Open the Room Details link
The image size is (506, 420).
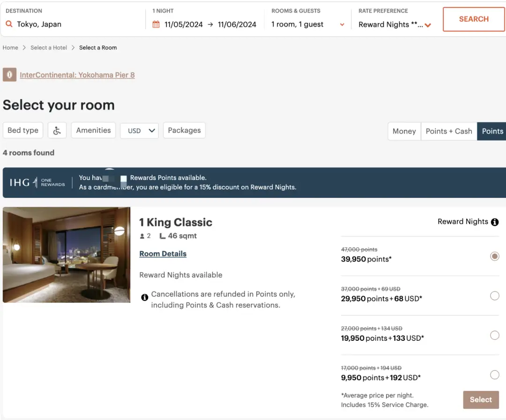click(x=163, y=254)
